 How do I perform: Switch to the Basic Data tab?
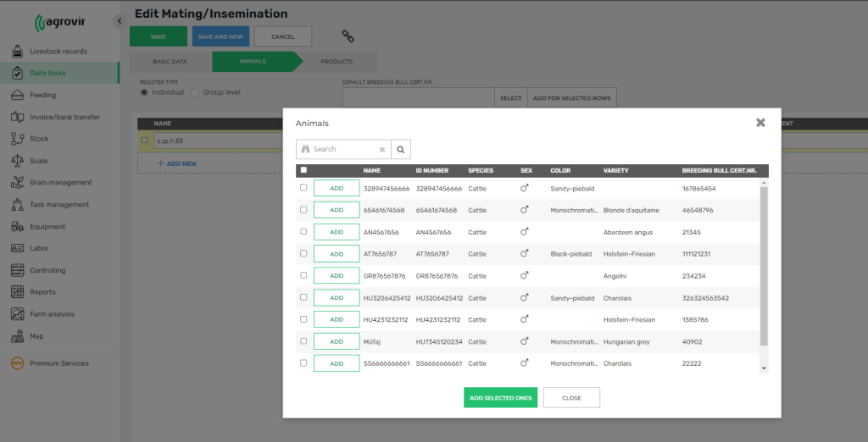[170, 62]
